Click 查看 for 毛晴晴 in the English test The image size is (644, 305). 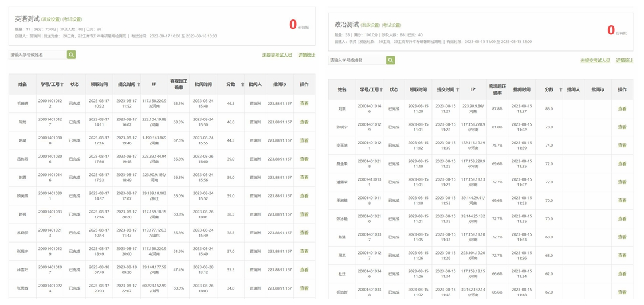pos(304,104)
